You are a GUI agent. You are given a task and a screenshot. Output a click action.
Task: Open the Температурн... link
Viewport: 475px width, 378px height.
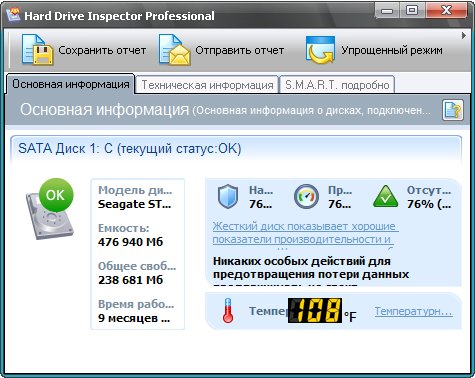click(x=413, y=311)
